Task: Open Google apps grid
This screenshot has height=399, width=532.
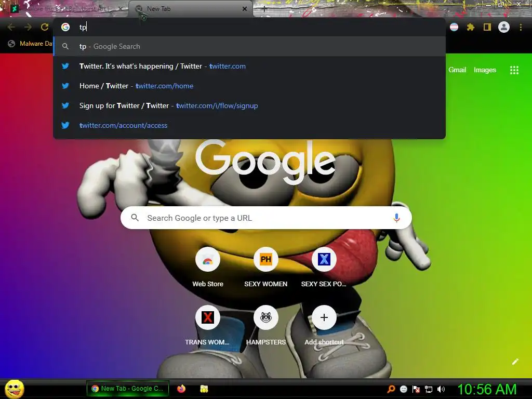Action: click(514, 70)
